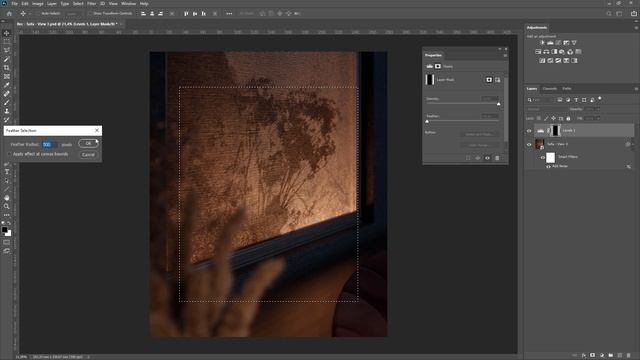Open the Properties panel menu
Image resolution: width=640 pixels, height=360 pixels.
505,56
